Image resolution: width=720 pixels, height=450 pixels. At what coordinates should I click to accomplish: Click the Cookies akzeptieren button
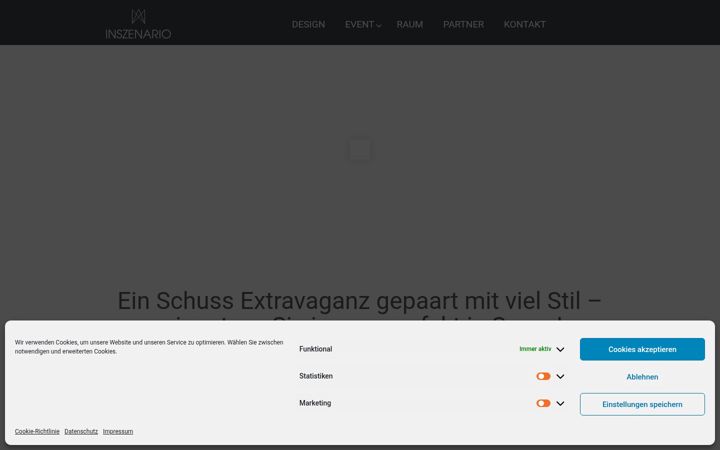point(642,349)
